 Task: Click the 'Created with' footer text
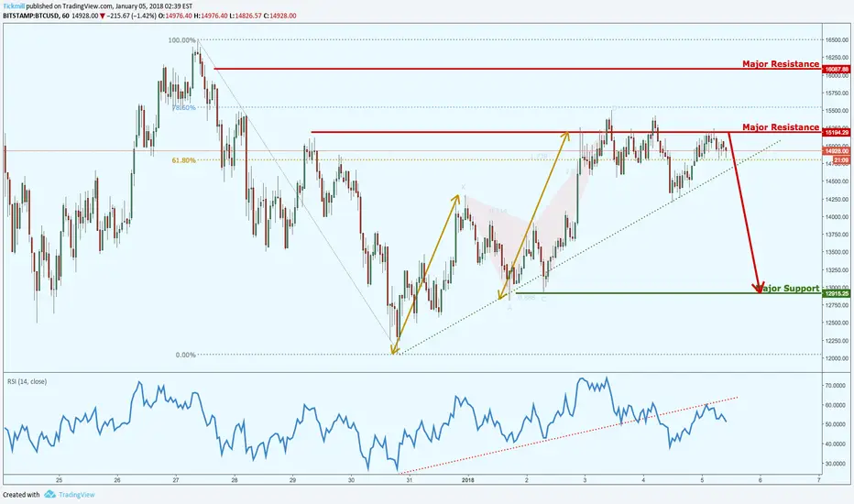(x=21, y=495)
